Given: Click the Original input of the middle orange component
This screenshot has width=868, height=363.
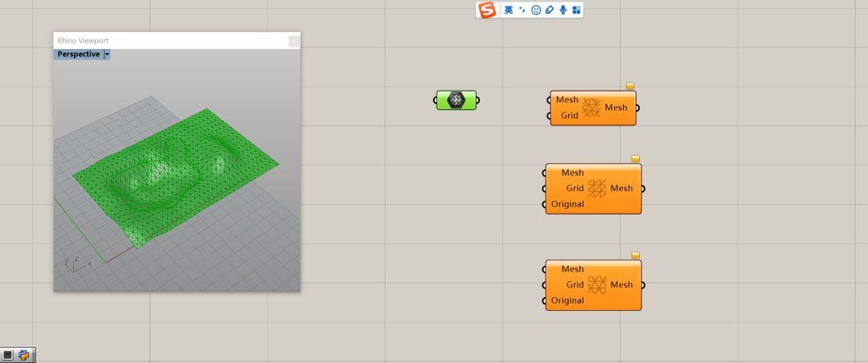Looking at the screenshot, I should click(567, 204).
